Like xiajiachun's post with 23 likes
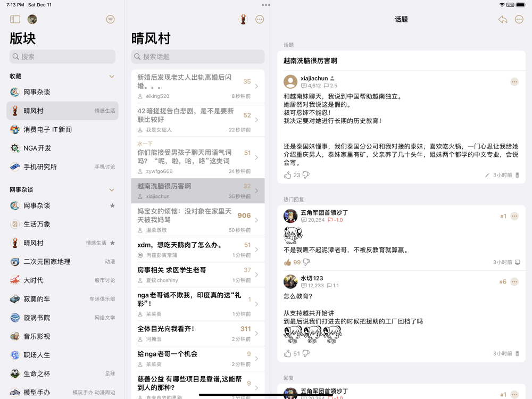The image size is (532, 399). 288,175
